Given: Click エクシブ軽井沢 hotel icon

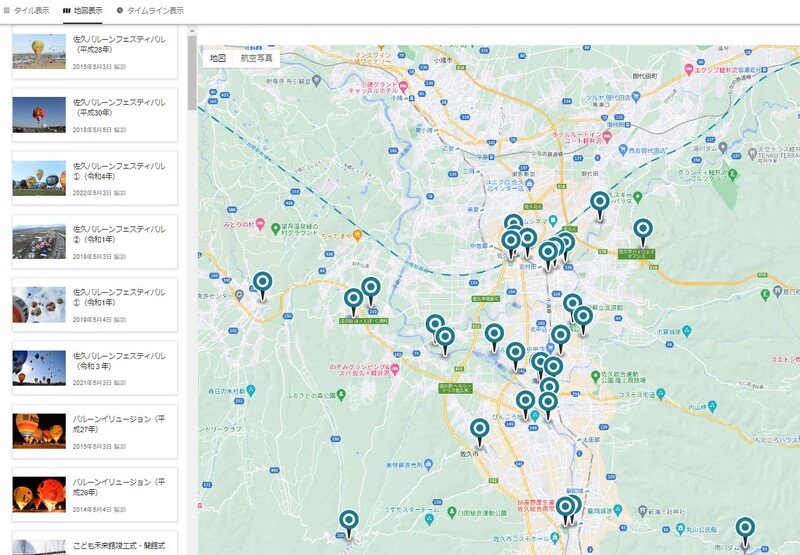Looking at the screenshot, I should tap(688, 69).
